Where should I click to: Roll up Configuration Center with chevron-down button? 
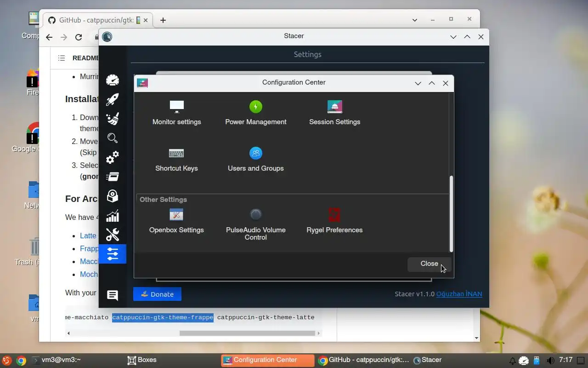418,83
